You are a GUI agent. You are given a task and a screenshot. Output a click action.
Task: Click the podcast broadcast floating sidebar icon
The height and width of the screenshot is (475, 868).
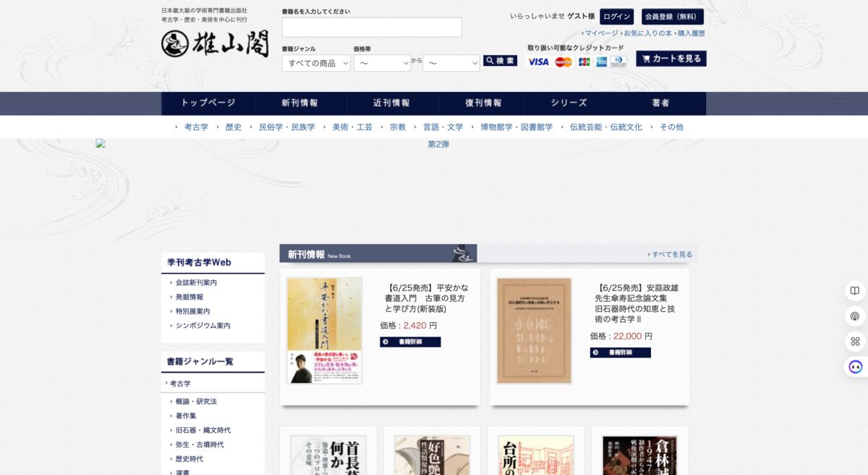coord(855,316)
